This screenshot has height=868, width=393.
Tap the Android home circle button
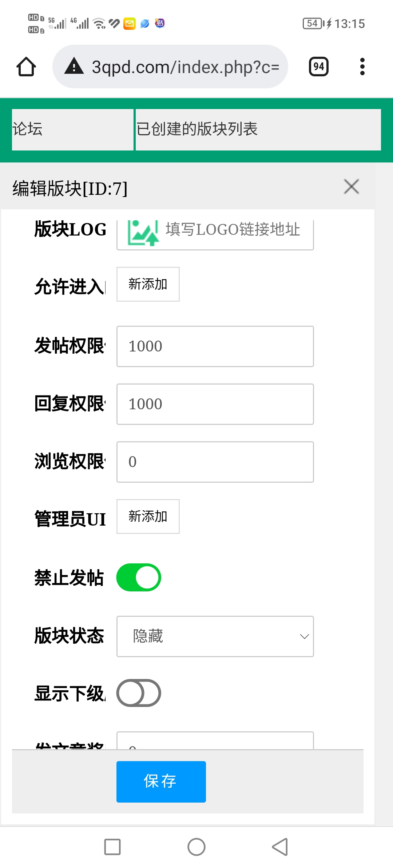196,847
